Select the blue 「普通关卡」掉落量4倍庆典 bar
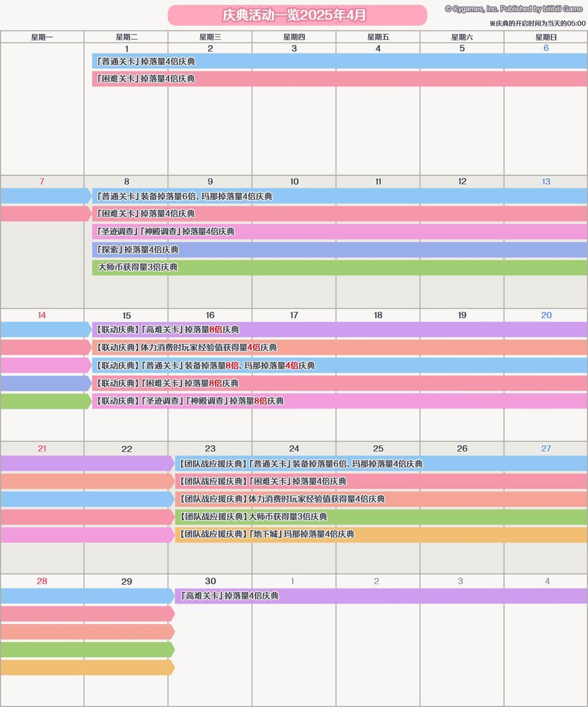The height and width of the screenshot is (707, 588). pos(339,61)
